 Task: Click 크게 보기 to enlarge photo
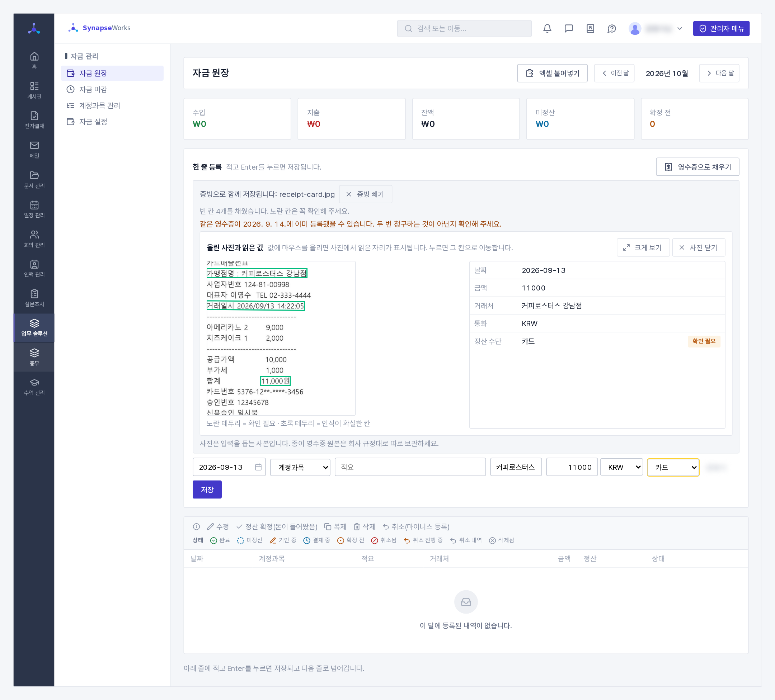coord(643,247)
